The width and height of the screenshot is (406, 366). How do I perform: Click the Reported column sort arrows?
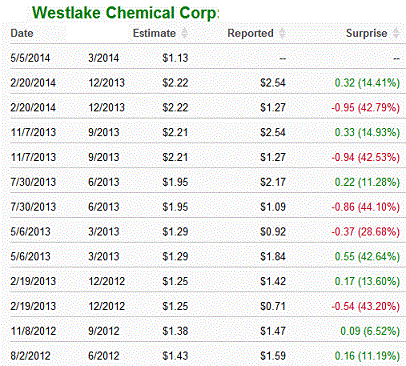[x=282, y=33]
